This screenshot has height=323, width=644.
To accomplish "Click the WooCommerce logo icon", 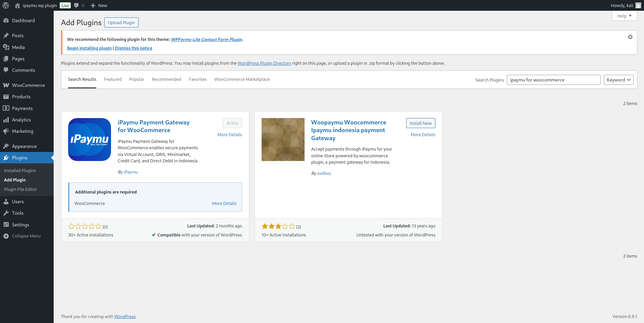I will click(6, 85).
